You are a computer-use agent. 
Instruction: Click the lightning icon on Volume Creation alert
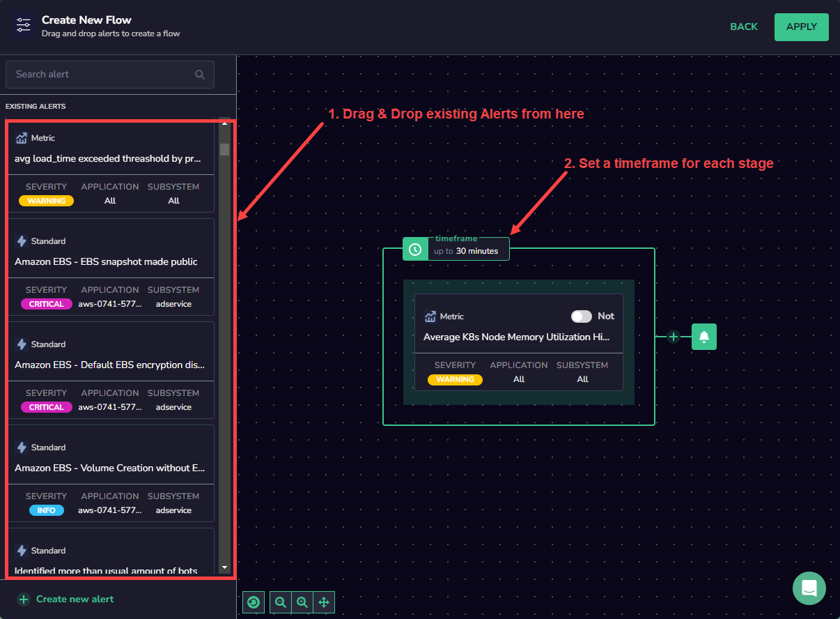coord(22,448)
